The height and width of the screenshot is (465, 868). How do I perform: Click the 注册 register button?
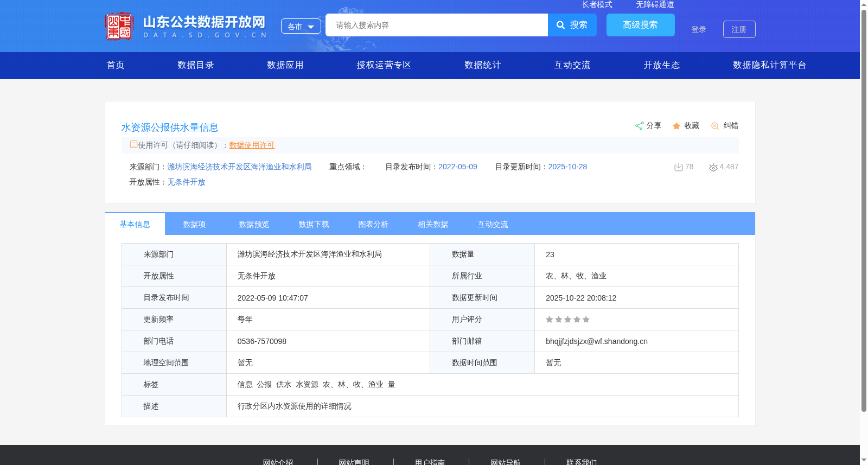pos(739,29)
